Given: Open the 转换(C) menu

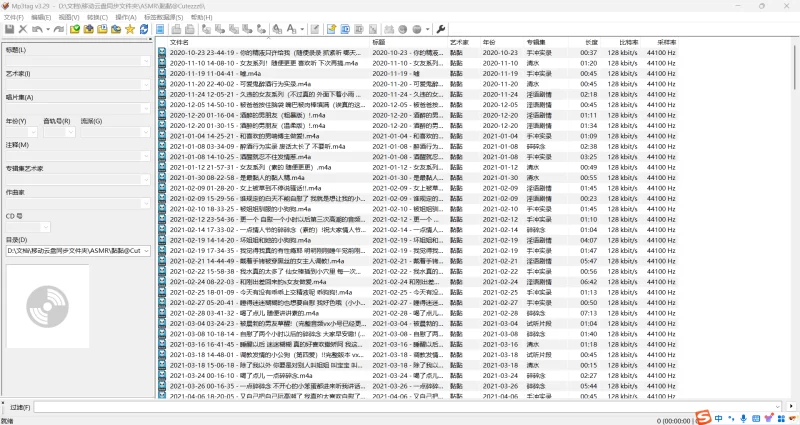Looking at the screenshot, I should click(x=98, y=18).
